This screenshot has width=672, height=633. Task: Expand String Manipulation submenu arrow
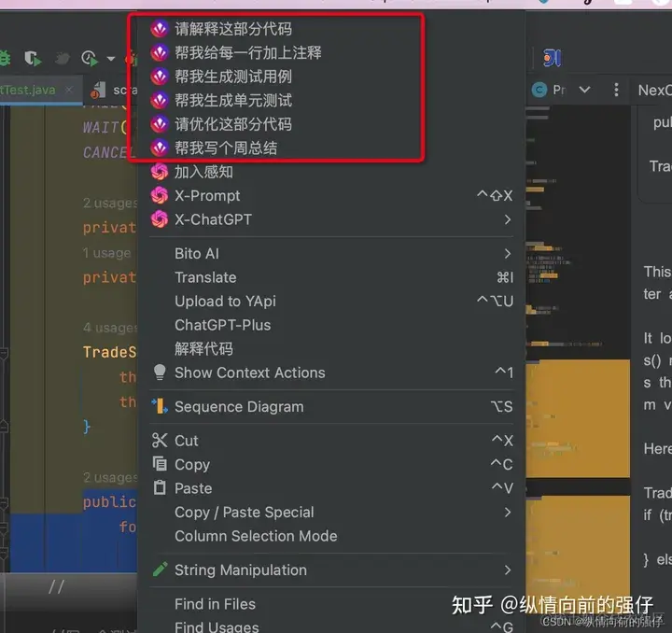pyautogui.click(x=508, y=570)
